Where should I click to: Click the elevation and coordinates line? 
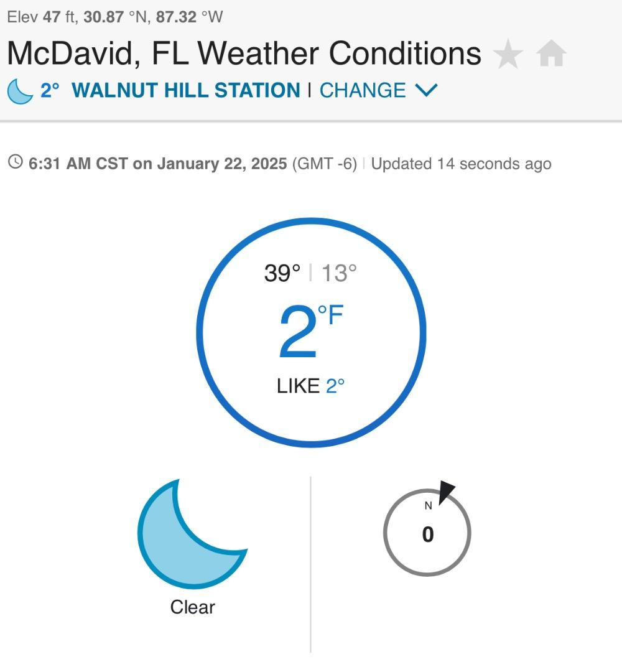pos(114,17)
